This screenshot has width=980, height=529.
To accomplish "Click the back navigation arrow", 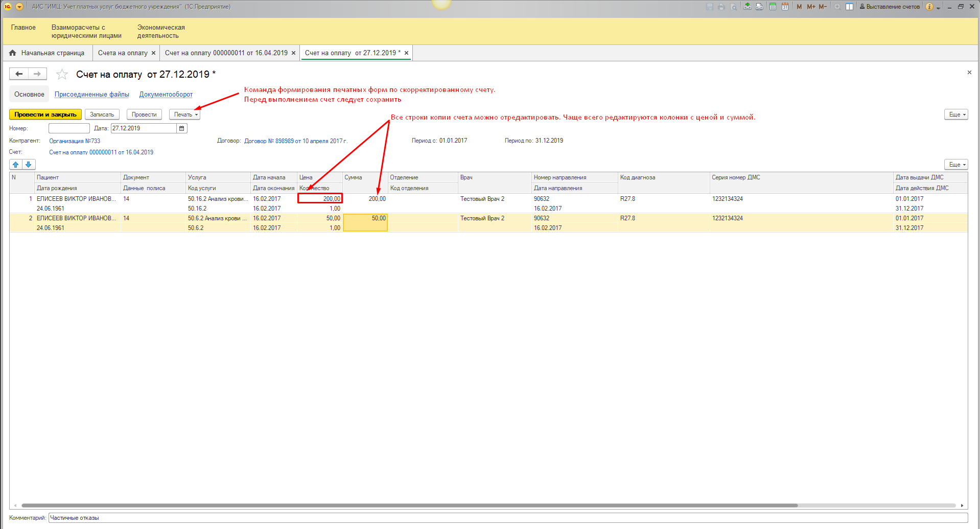I will click(x=19, y=74).
